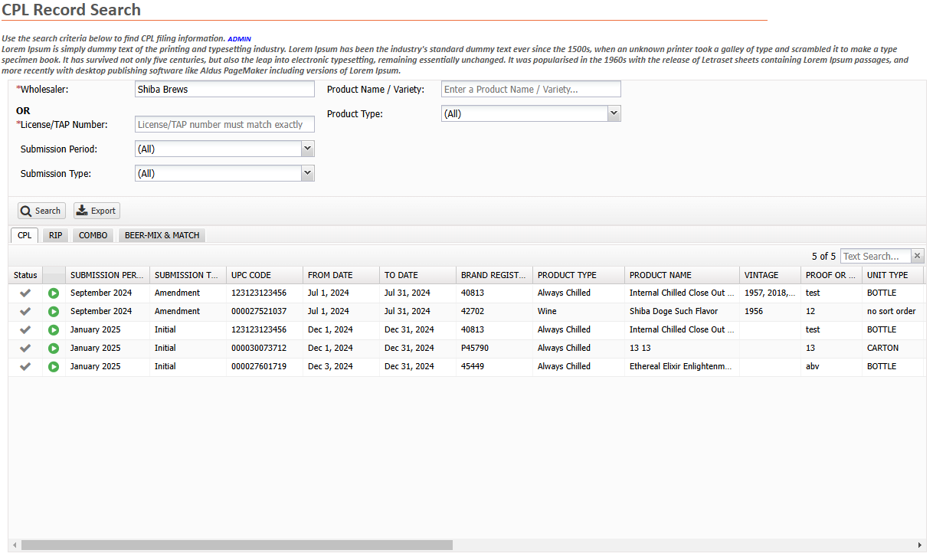Screen dimensions: 933x560
Task: Click the Search button with magnifier icon
Action: [41, 211]
